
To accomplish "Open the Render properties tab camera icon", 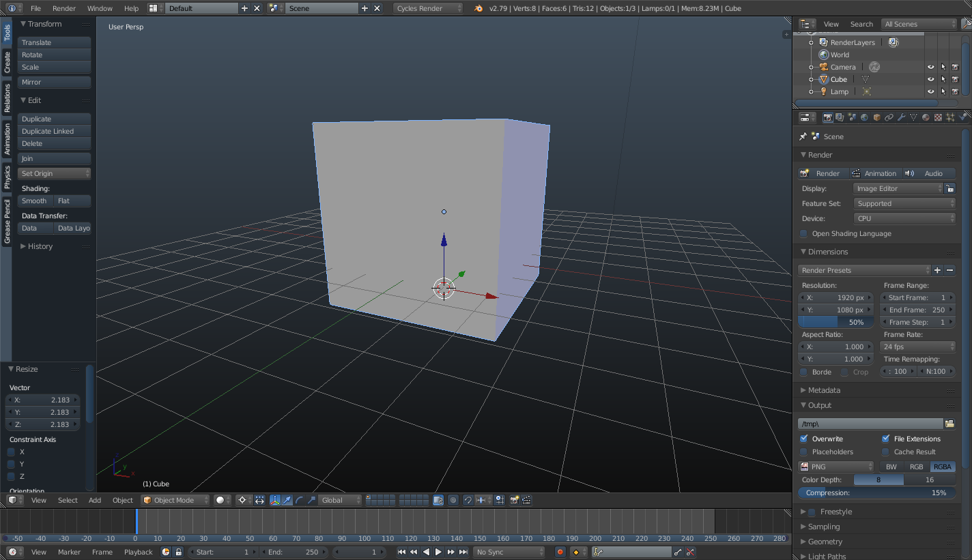I will coord(828,117).
